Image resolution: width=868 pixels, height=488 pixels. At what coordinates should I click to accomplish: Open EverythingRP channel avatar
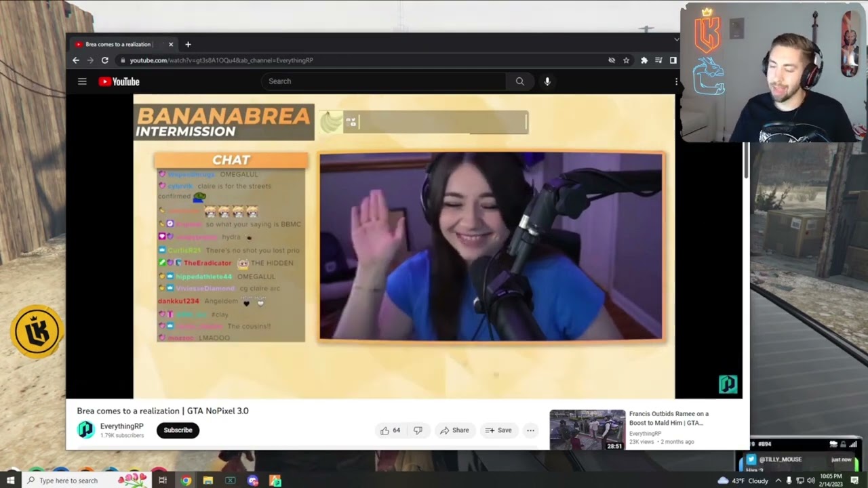pos(85,430)
